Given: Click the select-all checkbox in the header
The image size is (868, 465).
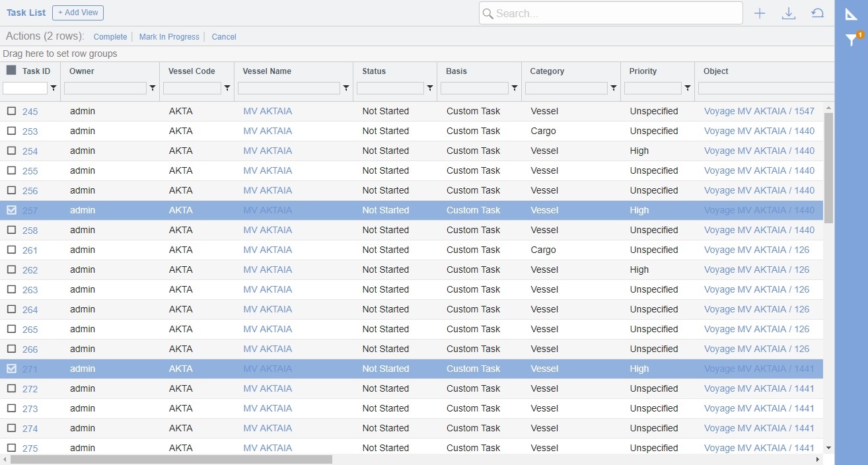Looking at the screenshot, I should coord(10,71).
